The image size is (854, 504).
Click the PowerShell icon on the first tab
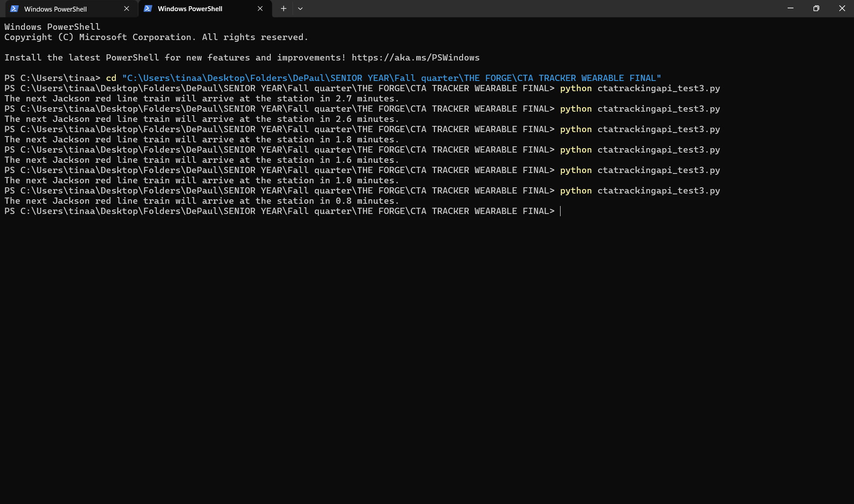coord(14,8)
